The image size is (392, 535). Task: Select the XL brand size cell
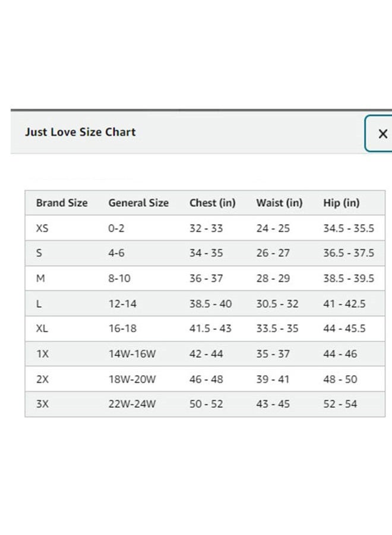(42, 329)
